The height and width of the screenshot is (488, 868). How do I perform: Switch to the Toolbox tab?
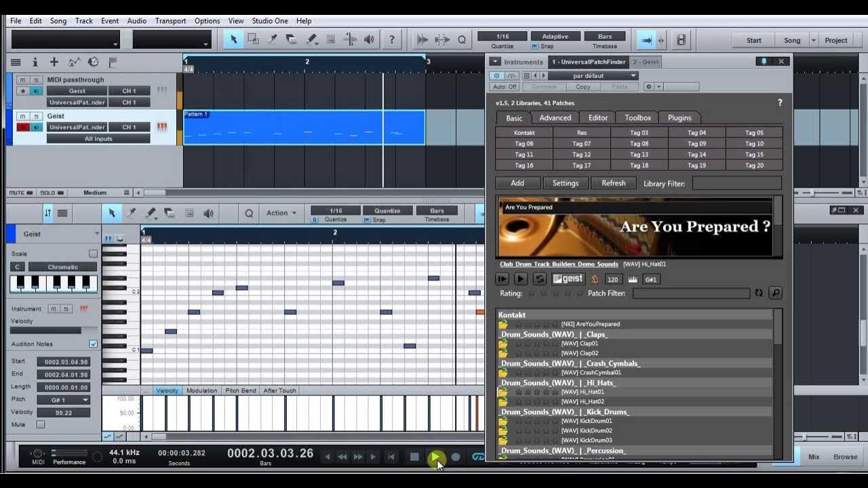point(637,118)
